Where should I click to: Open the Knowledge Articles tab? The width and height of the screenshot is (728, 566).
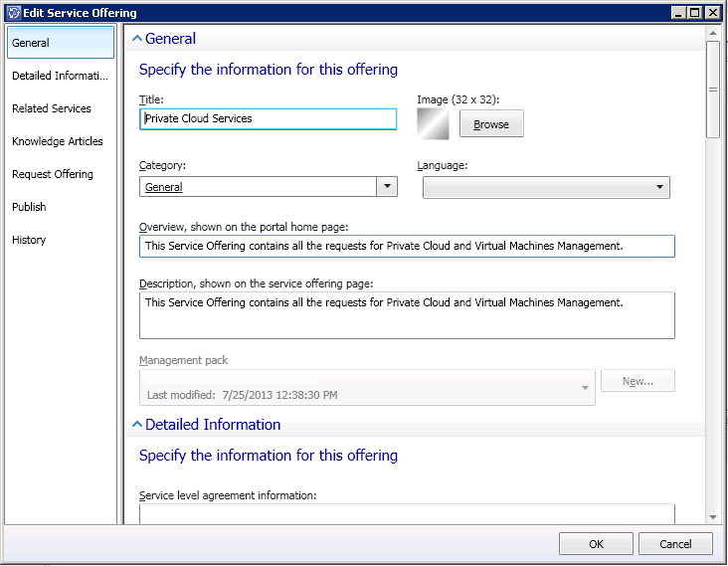click(x=60, y=141)
